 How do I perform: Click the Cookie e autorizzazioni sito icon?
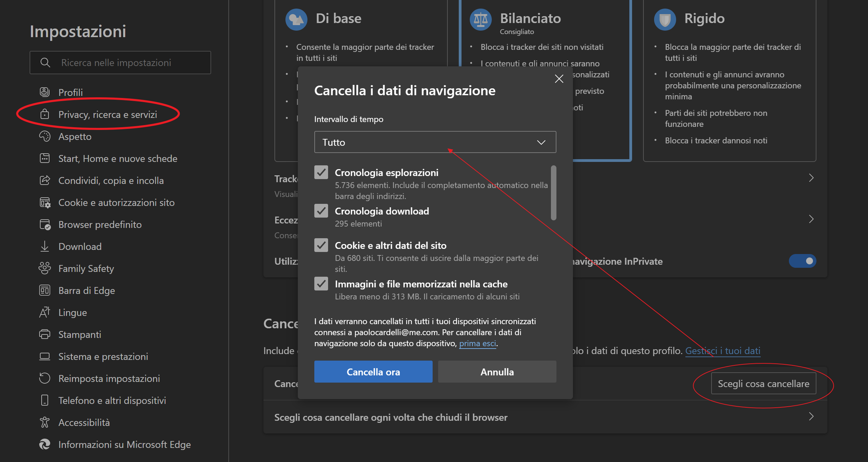coord(45,202)
